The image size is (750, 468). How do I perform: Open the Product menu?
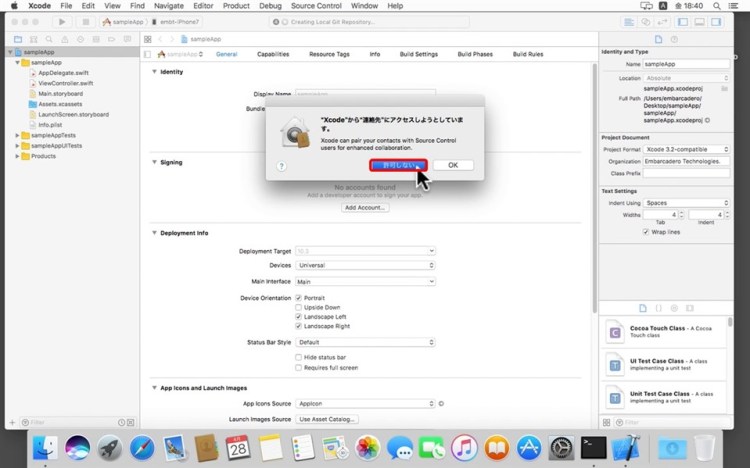pos(236,6)
